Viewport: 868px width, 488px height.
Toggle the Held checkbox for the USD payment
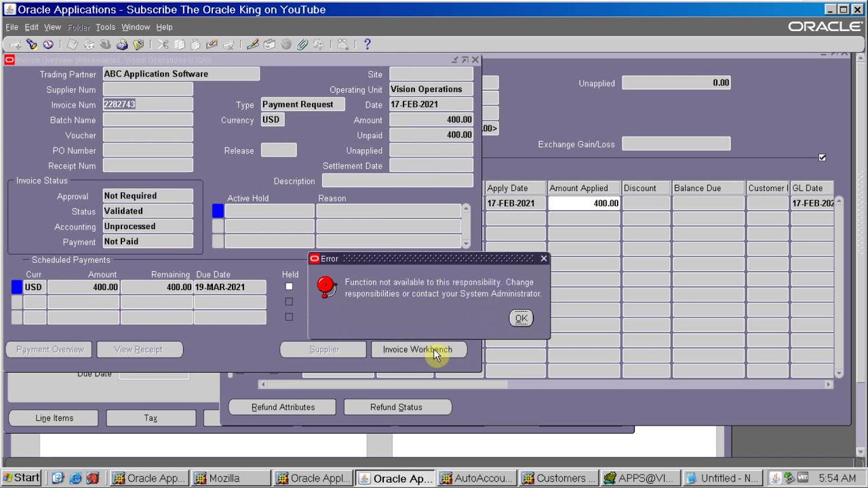point(289,287)
